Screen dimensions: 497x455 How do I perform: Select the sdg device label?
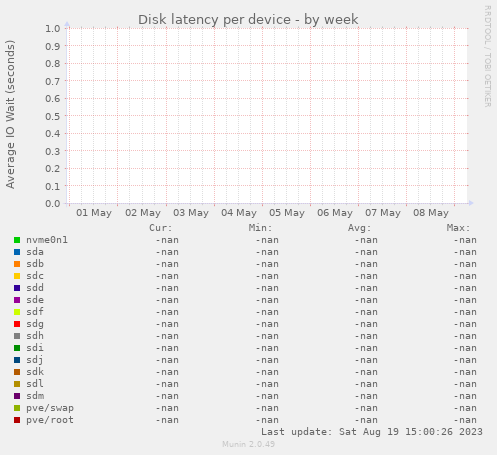tap(35, 324)
